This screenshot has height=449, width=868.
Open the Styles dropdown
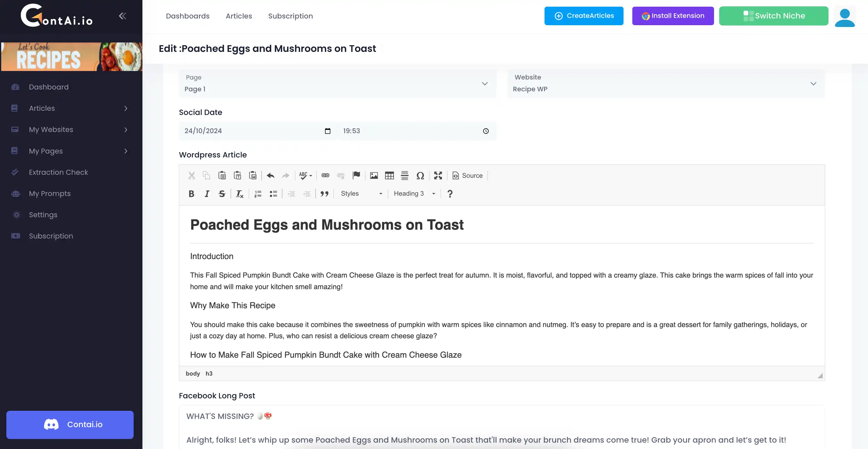click(x=361, y=194)
